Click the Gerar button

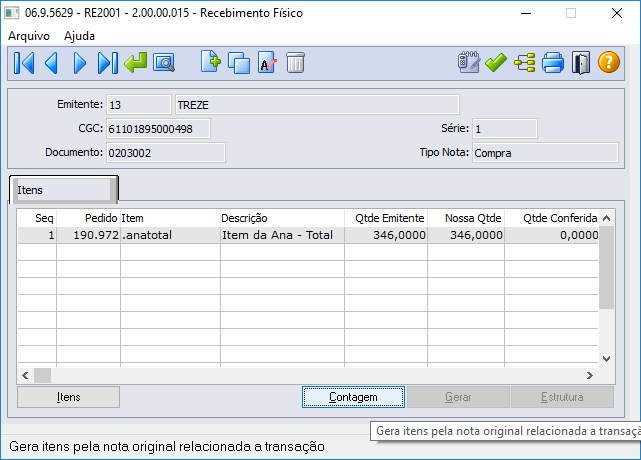(x=458, y=397)
